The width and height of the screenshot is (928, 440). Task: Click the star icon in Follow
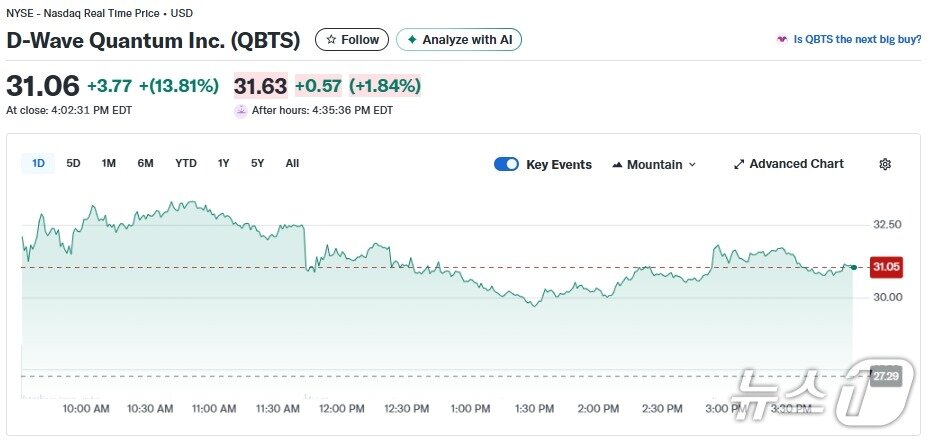point(331,40)
